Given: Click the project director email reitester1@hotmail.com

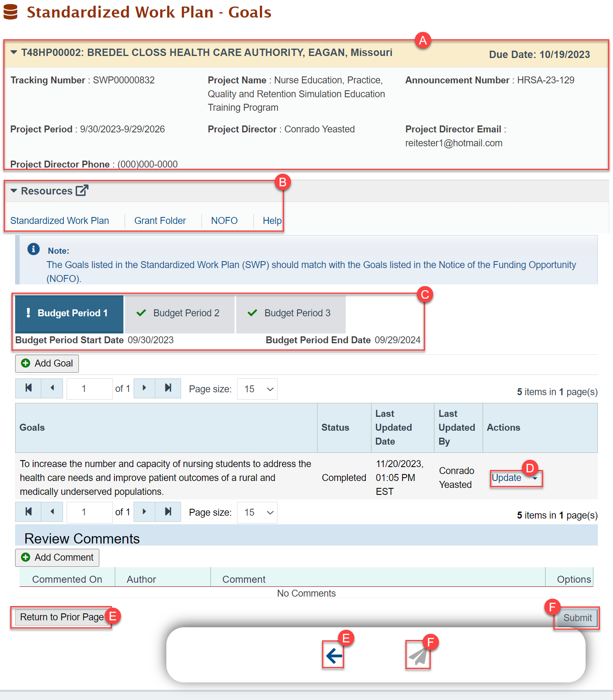Looking at the screenshot, I should (454, 143).
